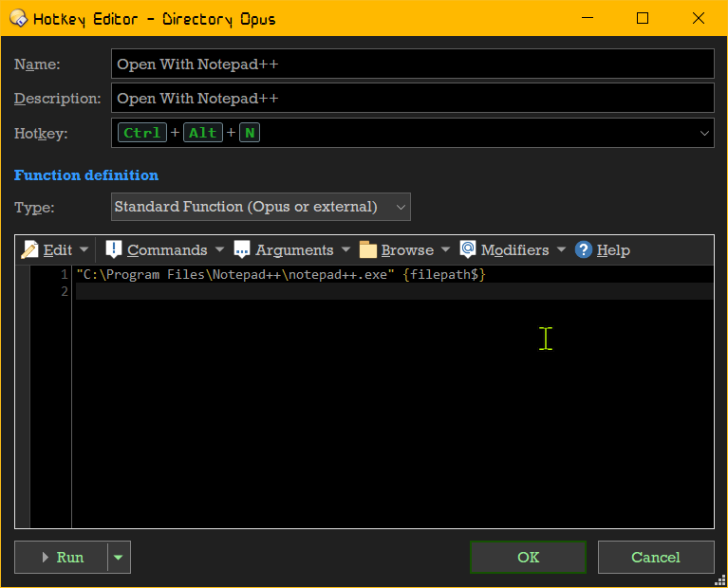Viewport: 728px width, 588px height.
Task: Click the Run button
Action: [62, 557]
